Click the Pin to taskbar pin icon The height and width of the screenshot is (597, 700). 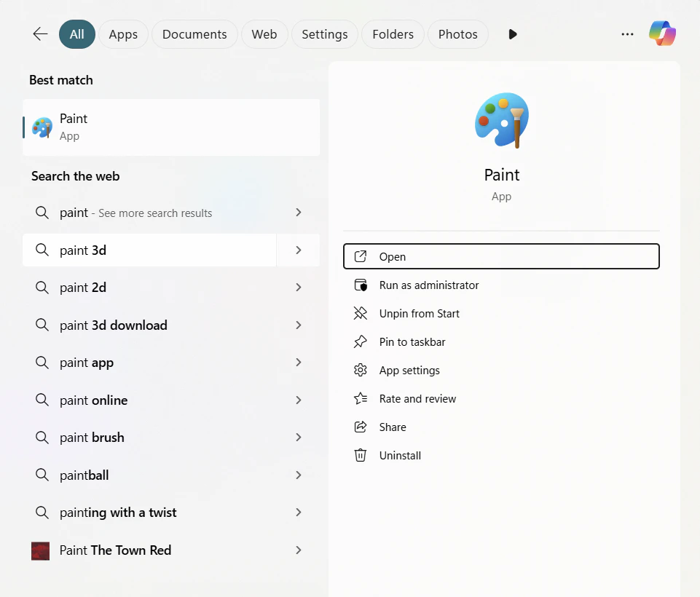tap(361, 341)
